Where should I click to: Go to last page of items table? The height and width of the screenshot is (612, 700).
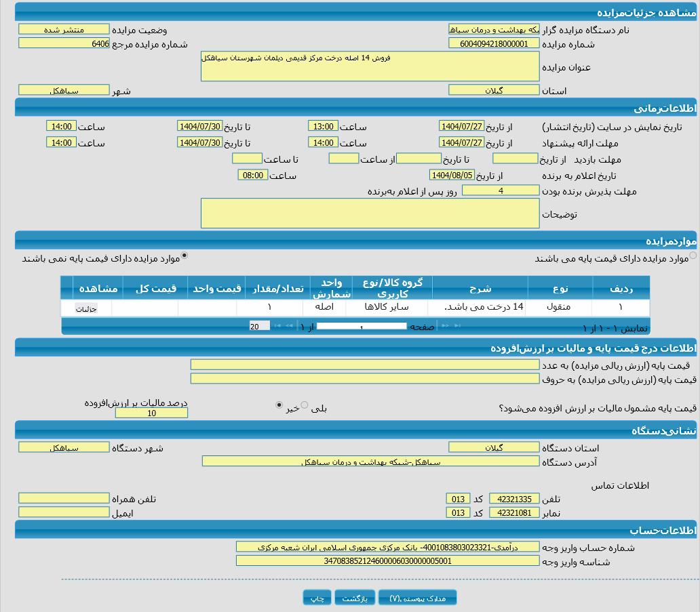click(x=277, y=327)
